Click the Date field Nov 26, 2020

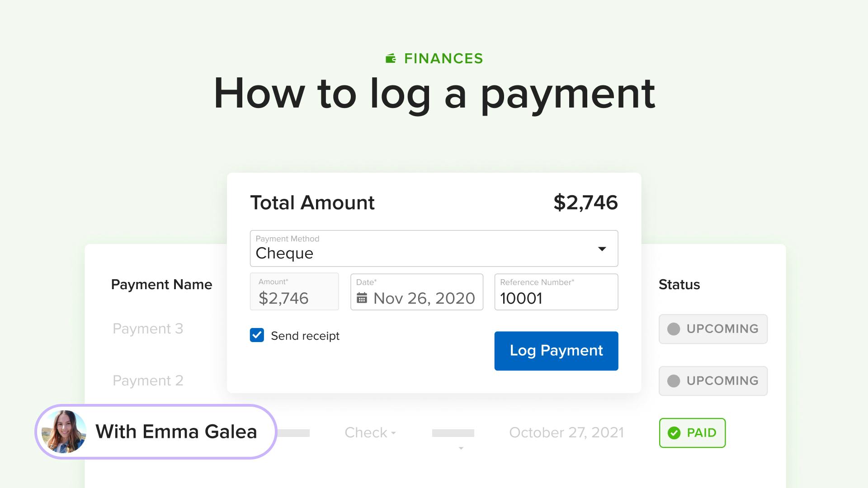pyautogui.click(x=417, y=292)
